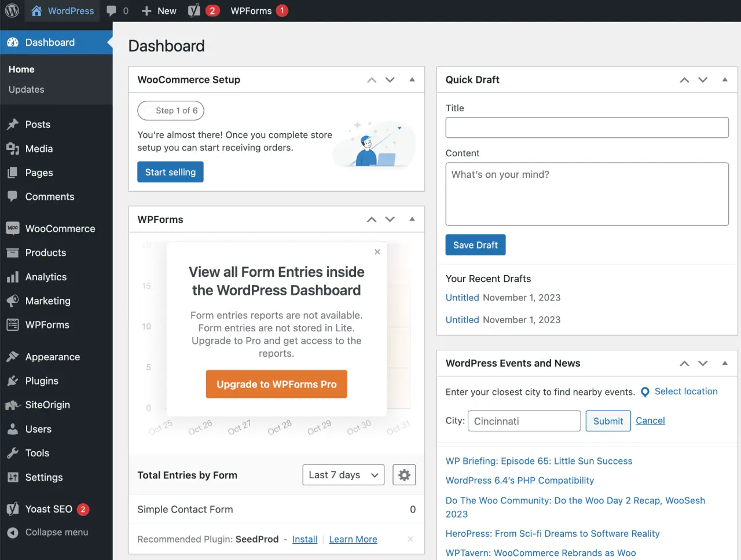741x560 pixels.
Task: Move WPForms widget down
Action: click(390, 219)
